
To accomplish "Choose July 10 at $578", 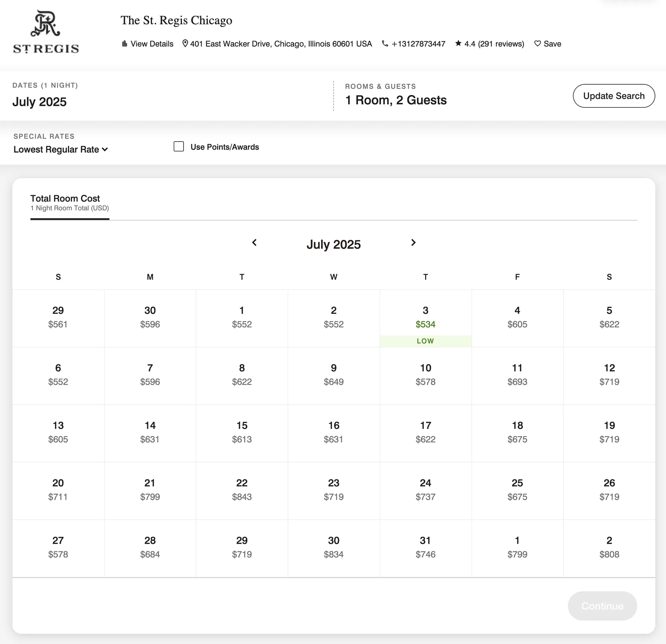I will pyautogui.click(x=426, y=376).
